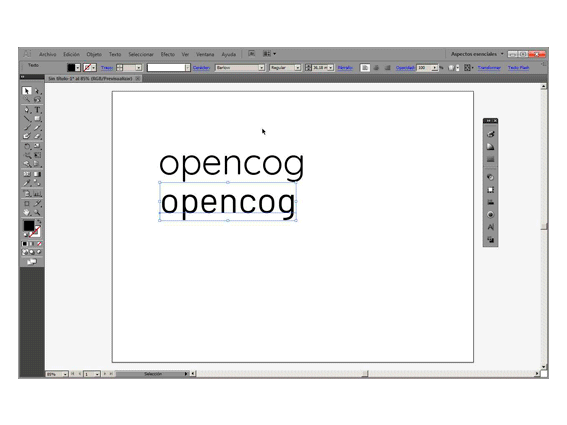567x425 pixels.
Task: Select the Rotate tool
Action: [x=27, y=146]
